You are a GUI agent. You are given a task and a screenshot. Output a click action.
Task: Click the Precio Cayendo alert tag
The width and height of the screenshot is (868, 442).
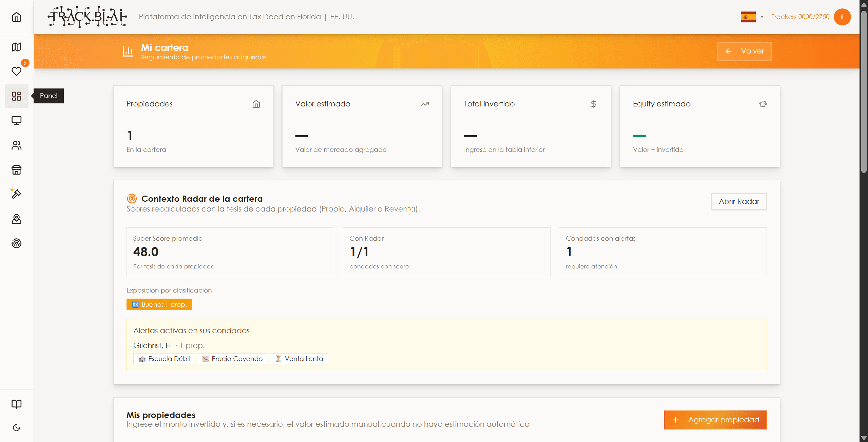tap(232, 359)
